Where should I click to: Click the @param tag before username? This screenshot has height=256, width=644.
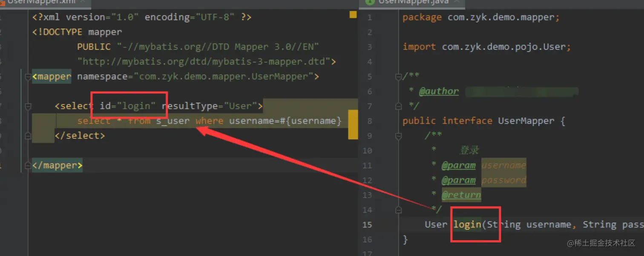[x=458, y=166]
